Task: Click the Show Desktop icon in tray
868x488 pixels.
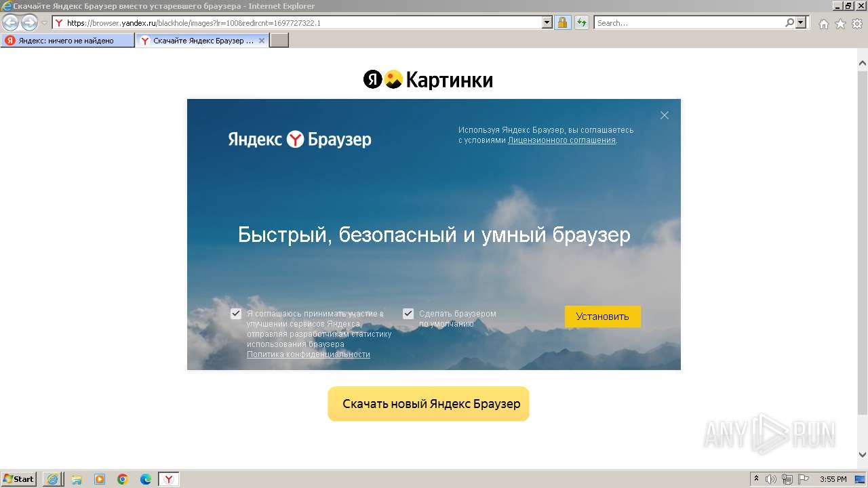Action: coord(860,479)
